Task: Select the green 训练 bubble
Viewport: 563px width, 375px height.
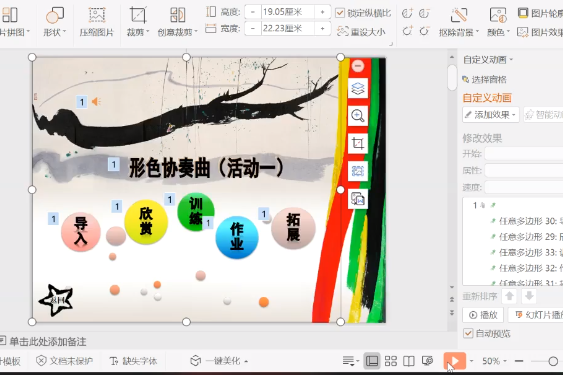Action: pyautogui.click(x=196, y=212)
